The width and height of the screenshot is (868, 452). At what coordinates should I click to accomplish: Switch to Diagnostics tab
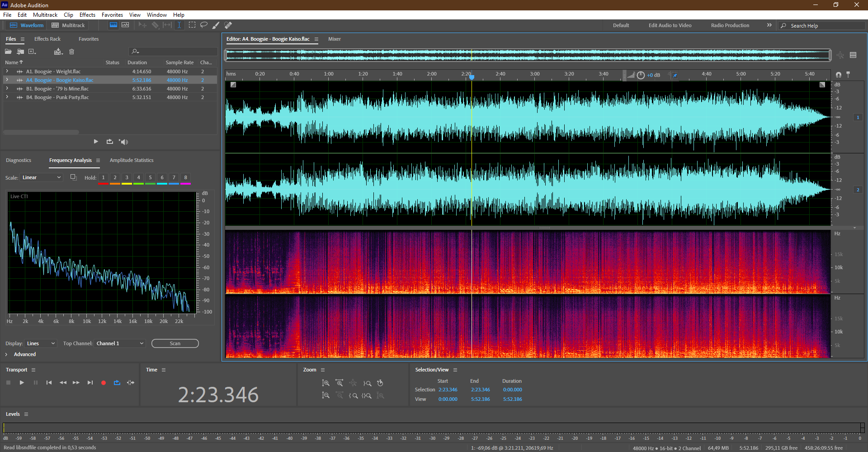[19, 160]
